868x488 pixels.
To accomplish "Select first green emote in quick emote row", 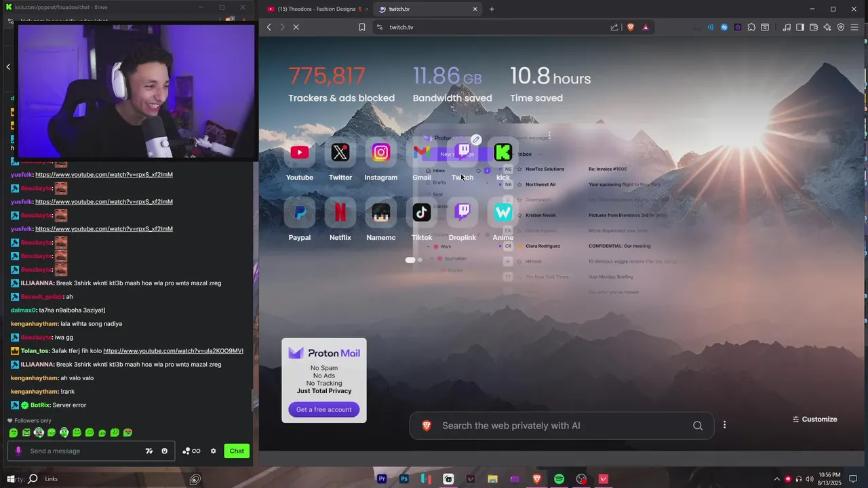I will [14, 432].
